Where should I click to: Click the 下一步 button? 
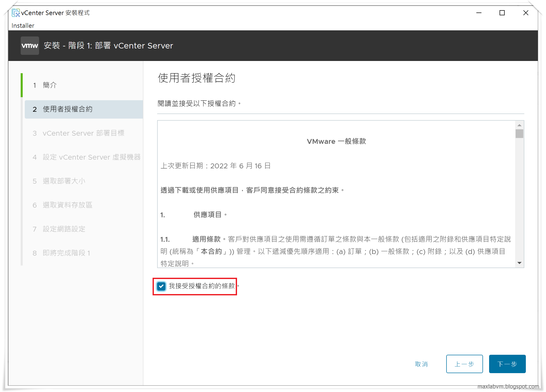[507, 364]
